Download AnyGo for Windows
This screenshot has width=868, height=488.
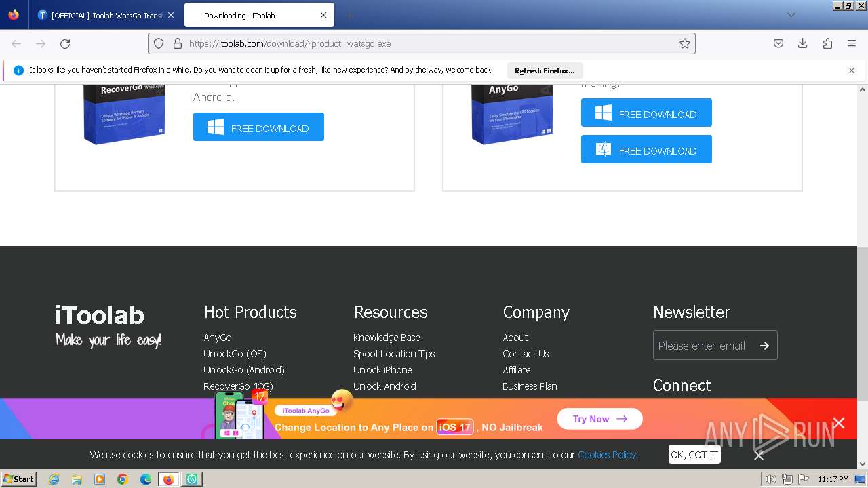[x=646, y=113]
